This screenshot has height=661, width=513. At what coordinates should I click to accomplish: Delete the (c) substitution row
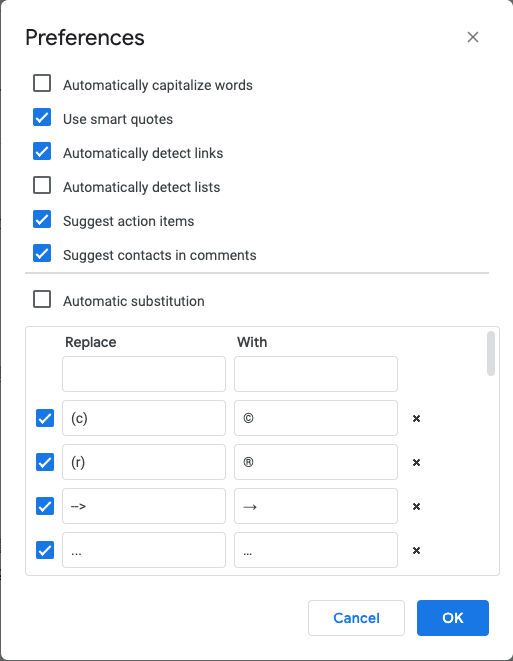coord(416,418)
